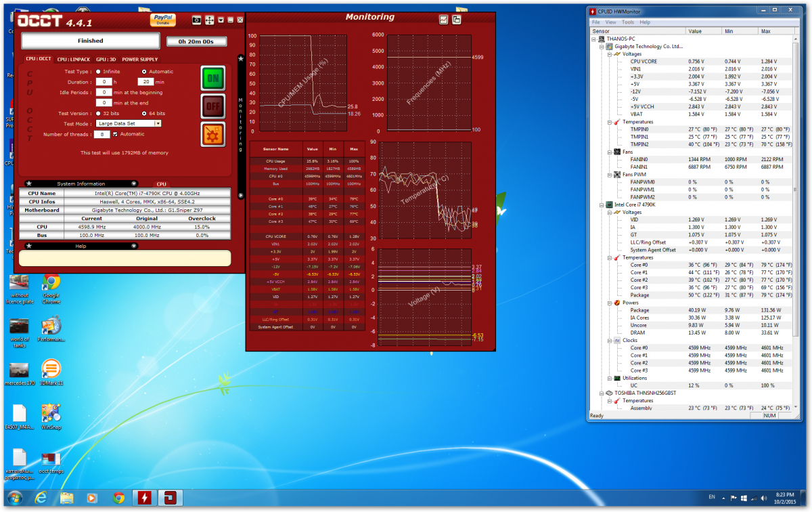Open Windows Explorer folder on taskbar
The height and width of the screenshot is (512, 812).
[x=67, y=498]
